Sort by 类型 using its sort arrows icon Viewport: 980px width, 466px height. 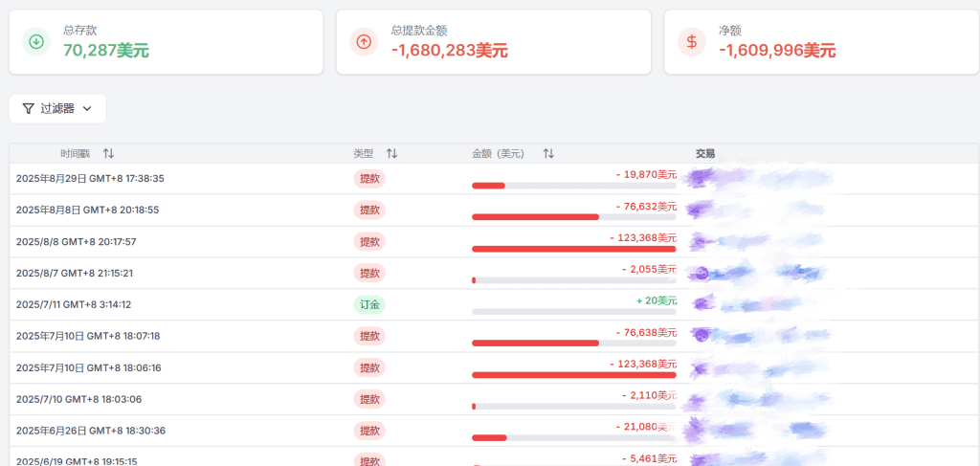coord(391,154)
